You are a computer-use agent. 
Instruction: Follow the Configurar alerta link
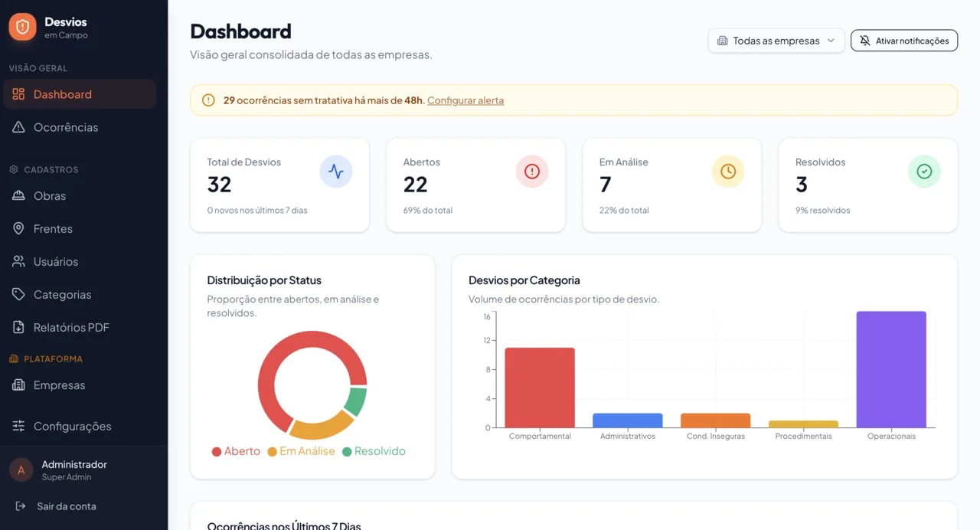pyautogui.click(x=465, y=100)
